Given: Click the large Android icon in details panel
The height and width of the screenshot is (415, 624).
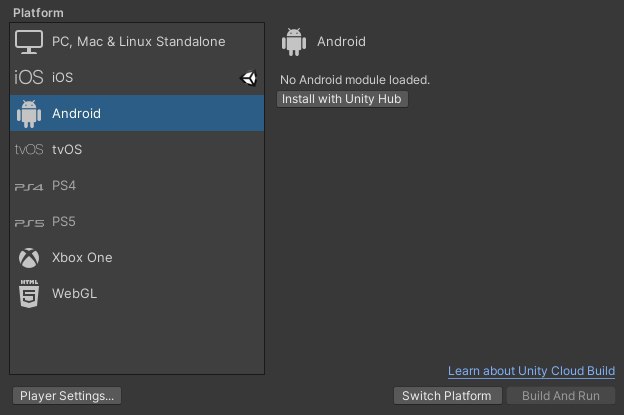Looking at the screenshot, I should 294,42.
